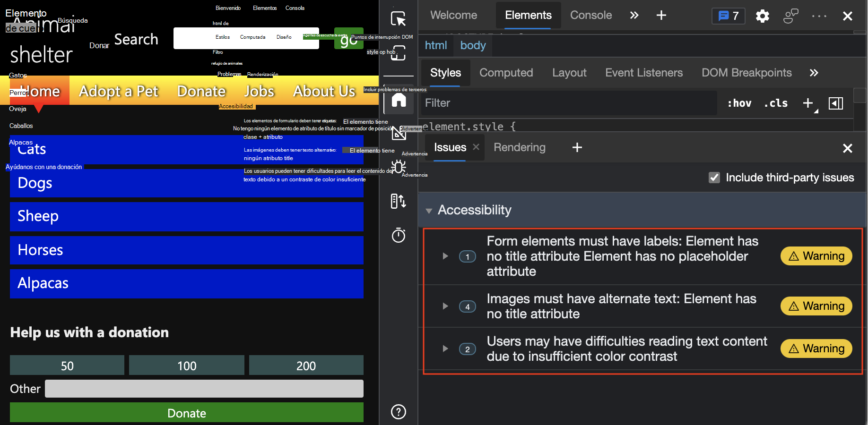Image resolution: width=868 pixels, height=425 pixels.
Task: Add a drawer tool with plus icon
Action: click(x=577, y=147)
